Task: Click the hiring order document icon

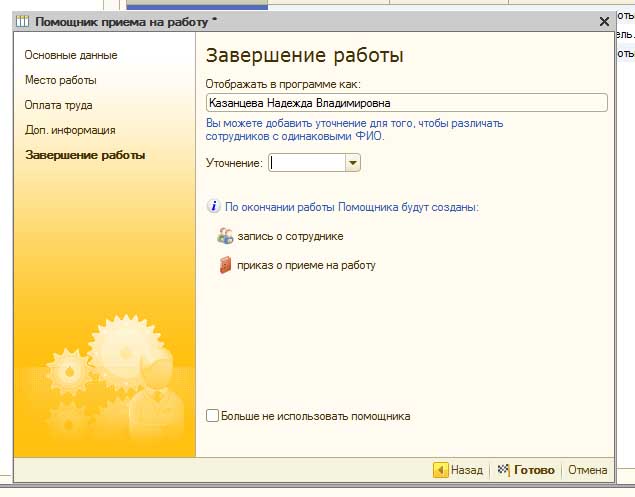Action: 225,265
